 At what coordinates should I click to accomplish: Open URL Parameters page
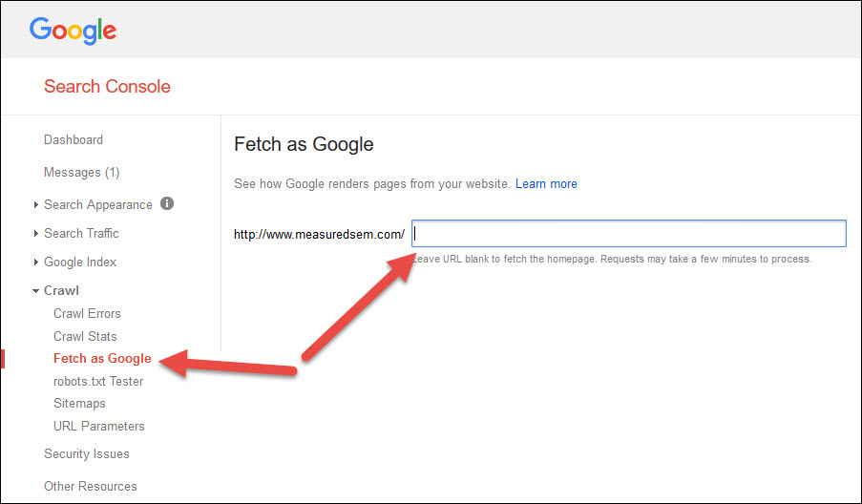pyautogui.click(x=99, y=427)
